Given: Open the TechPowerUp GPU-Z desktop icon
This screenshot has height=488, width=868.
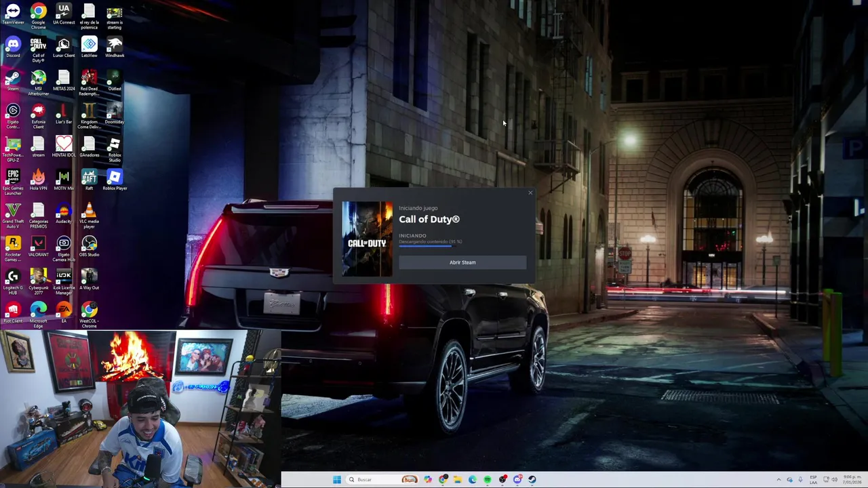Looking at the screenshot, I should tap(13, 149).
